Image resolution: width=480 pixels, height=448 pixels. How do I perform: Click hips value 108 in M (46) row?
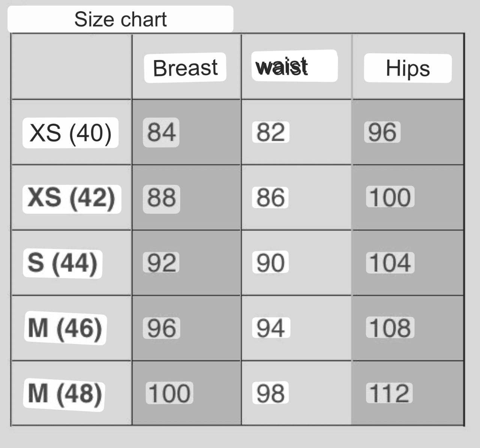click(390, 328)
